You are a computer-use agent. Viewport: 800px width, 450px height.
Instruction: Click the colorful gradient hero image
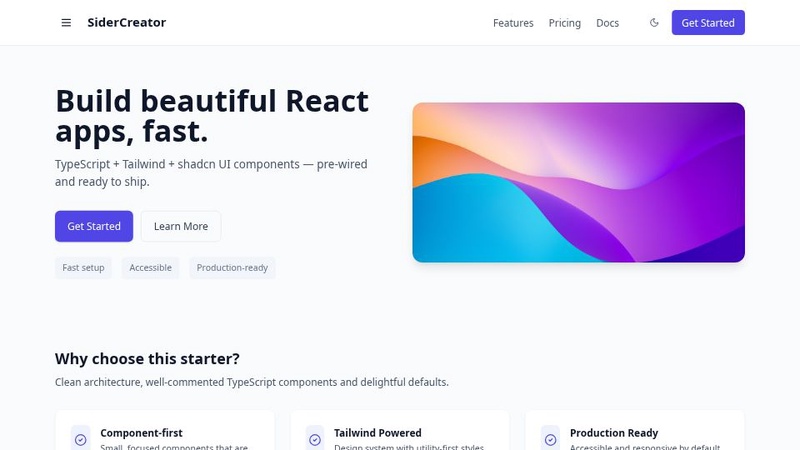pos(579,183)
